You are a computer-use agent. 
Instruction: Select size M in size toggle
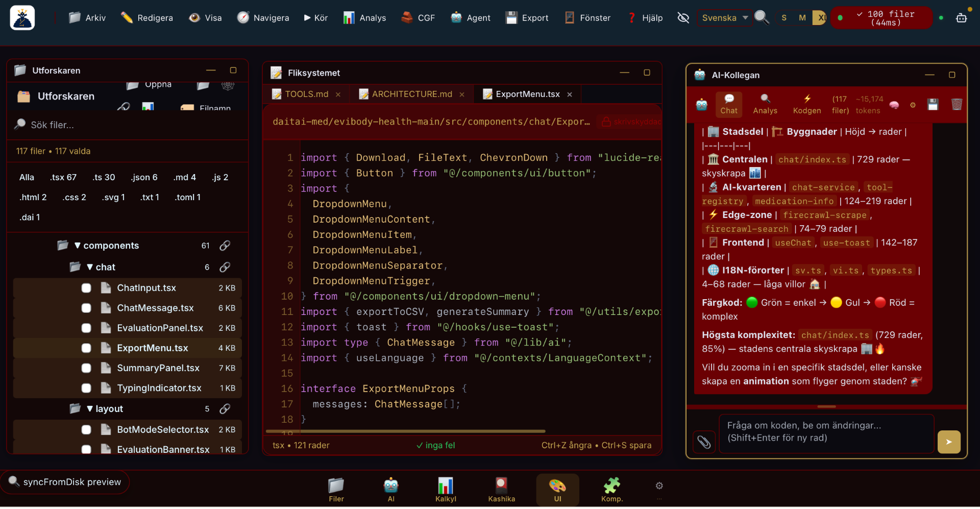tap(802, 18)
